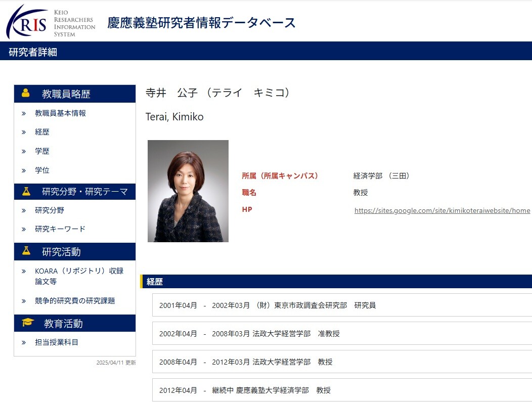Screen dimensions: 532x402
Task: Click the 研究活動 sidebar heading
Action: pyautogui.click(x=75, y=251)
